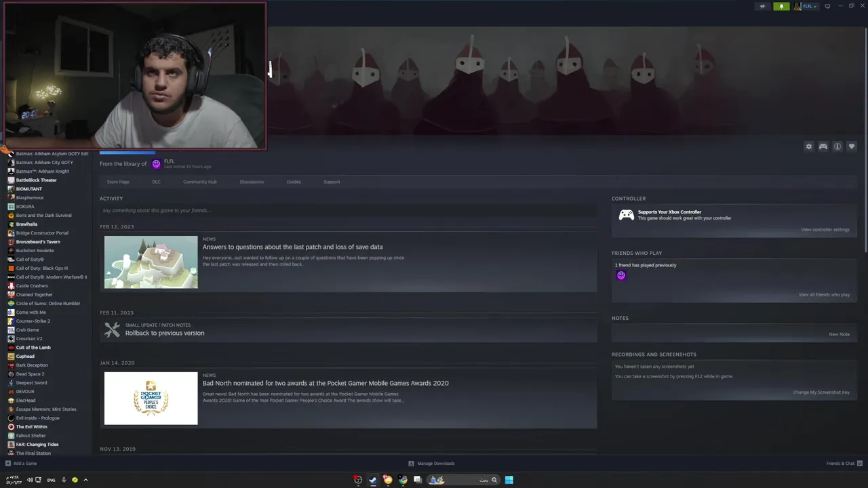The height and width of the screenshot is (488, 868).
Task: Switch input language via ENG indicator
Action: 51,480
